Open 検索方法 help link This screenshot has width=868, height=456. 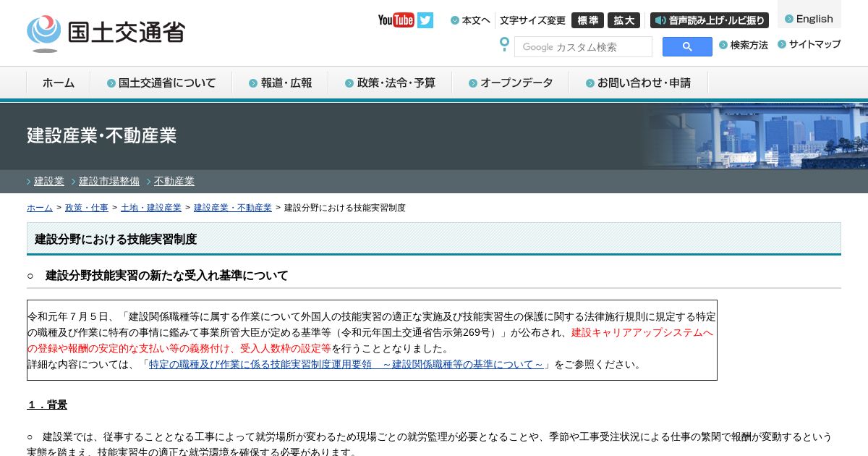(744, 45)
